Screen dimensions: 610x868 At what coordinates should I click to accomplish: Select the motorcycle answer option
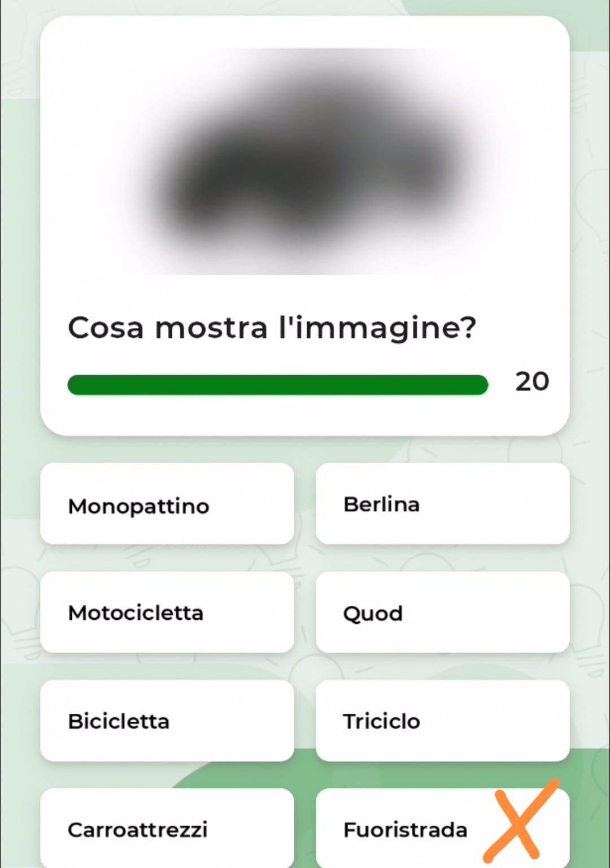[167, 613]
